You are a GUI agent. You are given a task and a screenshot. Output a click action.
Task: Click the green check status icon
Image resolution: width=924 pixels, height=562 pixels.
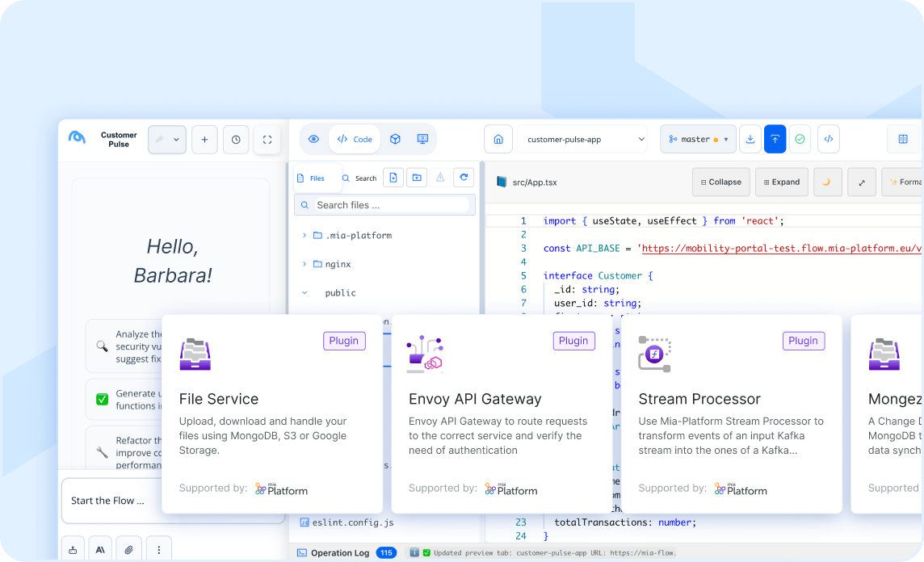point(800,139)
